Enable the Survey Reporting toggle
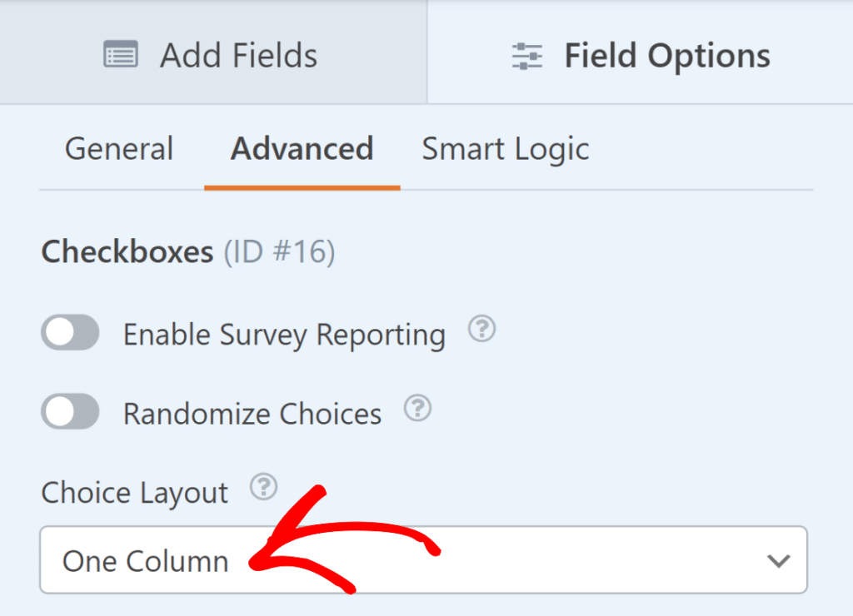Image resolution: width=853 pixels, height=616 pixels. pyautogui.click(x=70, y=332)
